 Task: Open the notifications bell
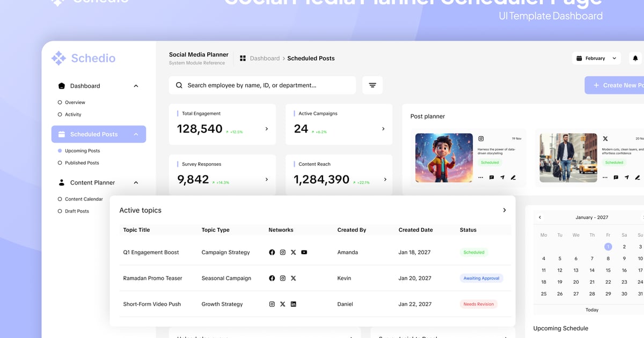coord(635,58)
